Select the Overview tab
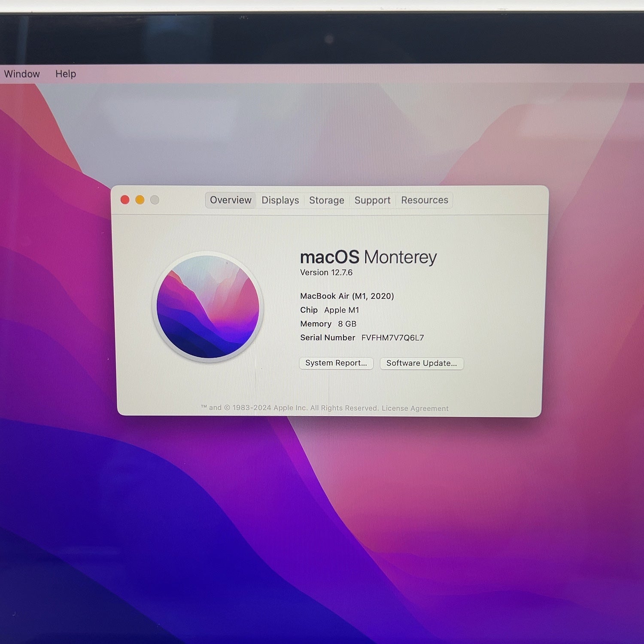The width and height of the screenshot is (644, 644). click(231, 200)
